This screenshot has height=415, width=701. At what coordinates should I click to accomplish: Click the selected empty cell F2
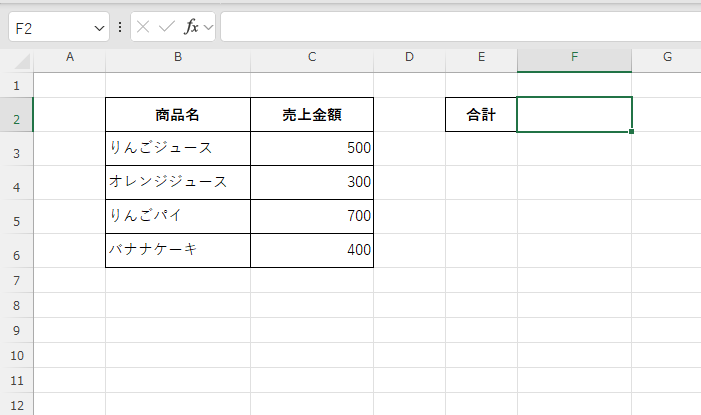pyautogui.click(x=574, y=114)
